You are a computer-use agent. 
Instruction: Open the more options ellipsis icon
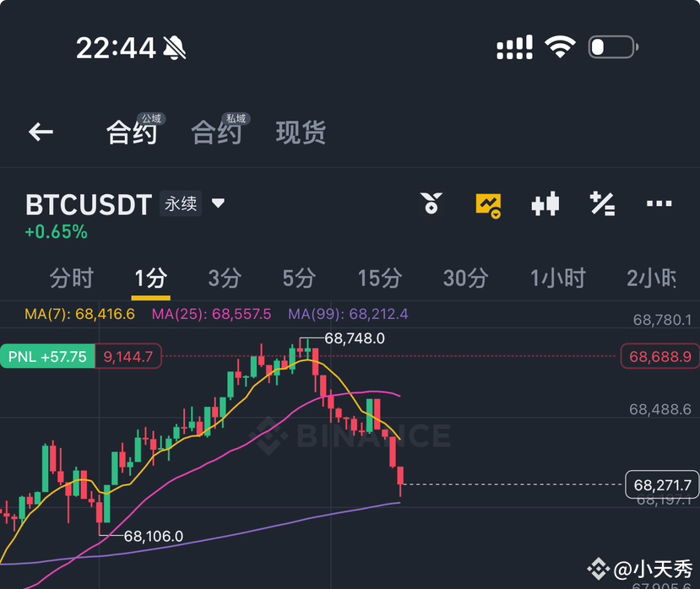659,203
